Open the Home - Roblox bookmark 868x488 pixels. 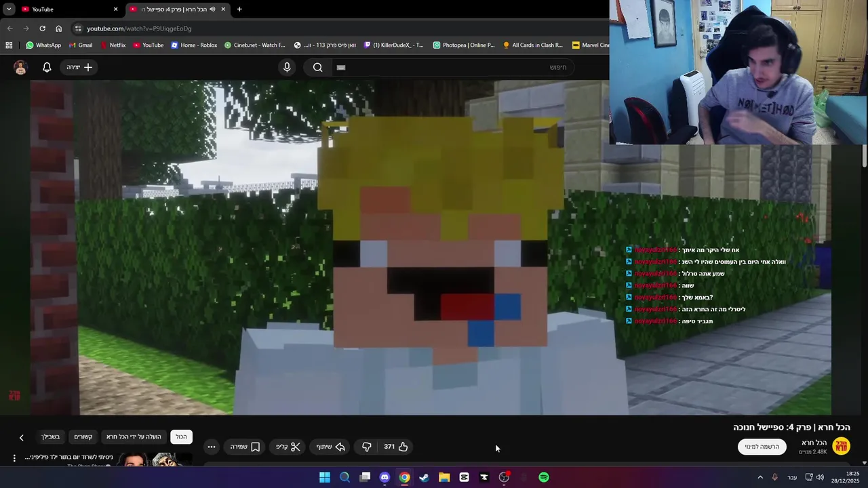coord(194,45)
